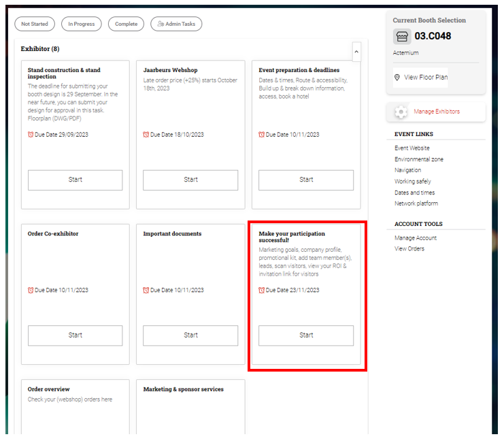Click the alarm clock icon for Due Date 29/09/2023
Screen dimensions: 504x441
click(31, 135)
